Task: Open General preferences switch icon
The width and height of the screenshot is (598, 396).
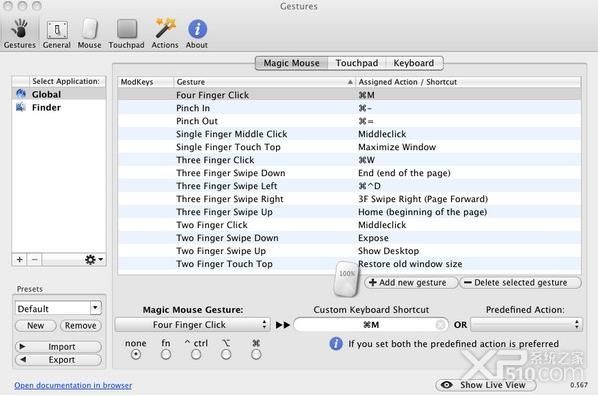Action: pos(57,30)
